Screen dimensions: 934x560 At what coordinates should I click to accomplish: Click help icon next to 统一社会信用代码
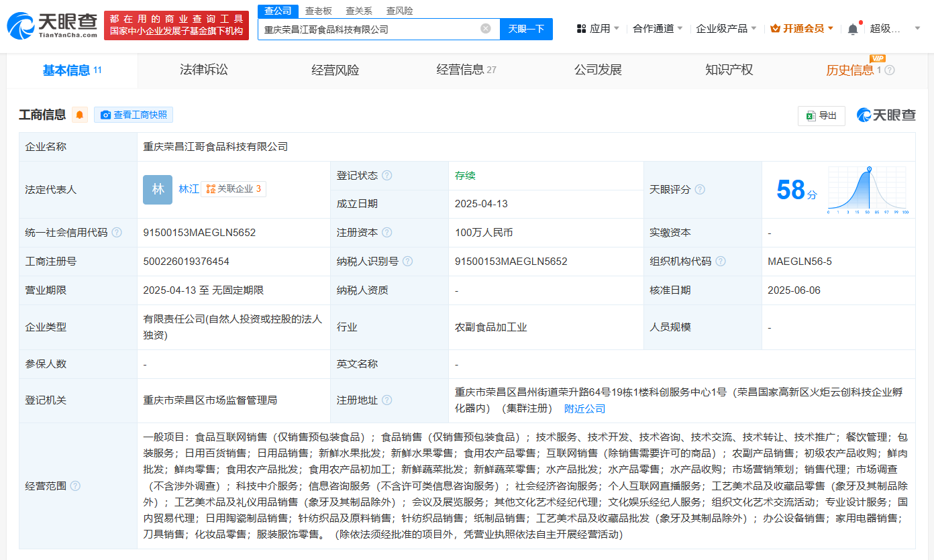117,233
